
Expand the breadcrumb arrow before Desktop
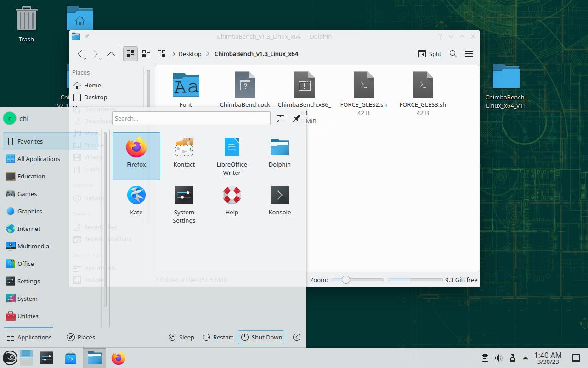pos(174,54)
